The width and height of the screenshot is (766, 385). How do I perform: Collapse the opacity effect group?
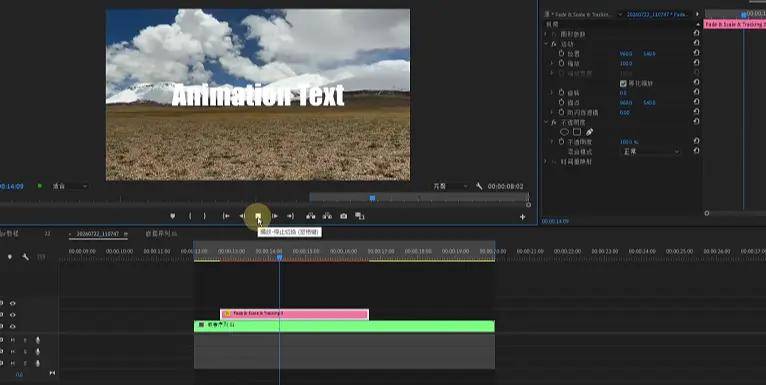tap(547, 122)
